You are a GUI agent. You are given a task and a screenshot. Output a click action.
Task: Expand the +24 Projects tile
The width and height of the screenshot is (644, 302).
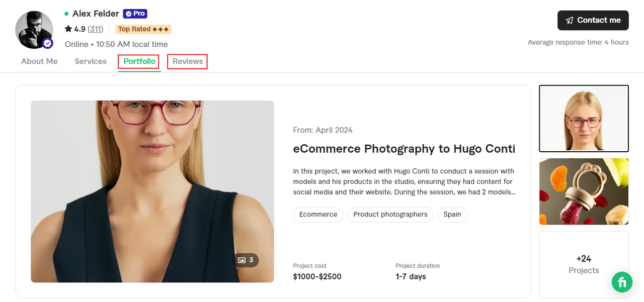tap(584, 264)
